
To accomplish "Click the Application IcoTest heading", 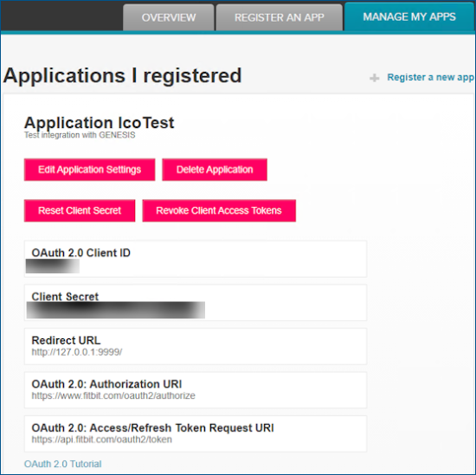I will [x=99, y=123].
